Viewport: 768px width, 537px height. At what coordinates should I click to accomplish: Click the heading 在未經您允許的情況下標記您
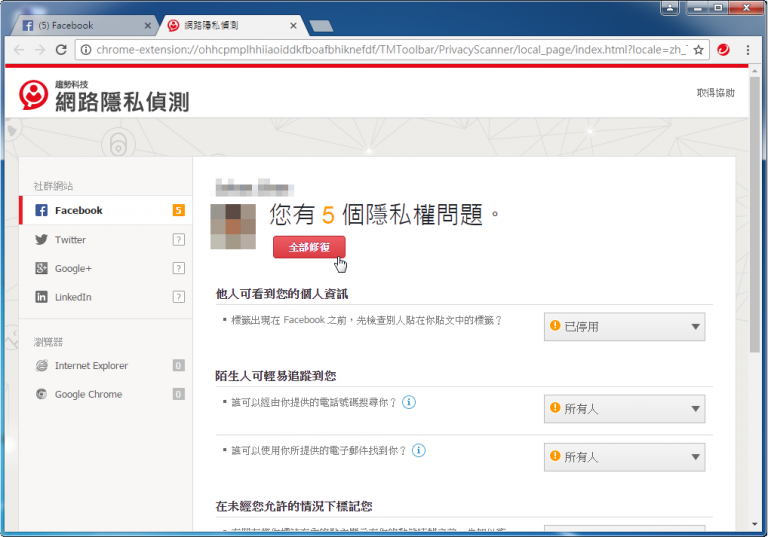coord(294,506)
